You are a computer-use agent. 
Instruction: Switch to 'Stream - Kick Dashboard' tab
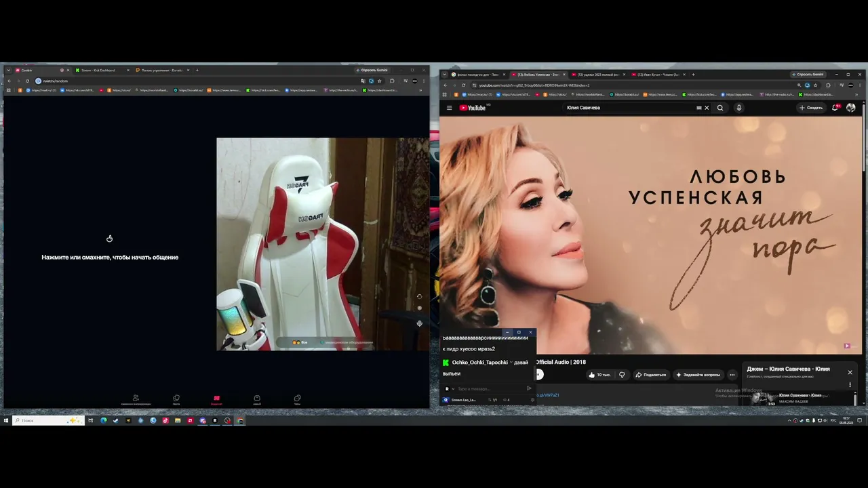[x=102, y=70]
